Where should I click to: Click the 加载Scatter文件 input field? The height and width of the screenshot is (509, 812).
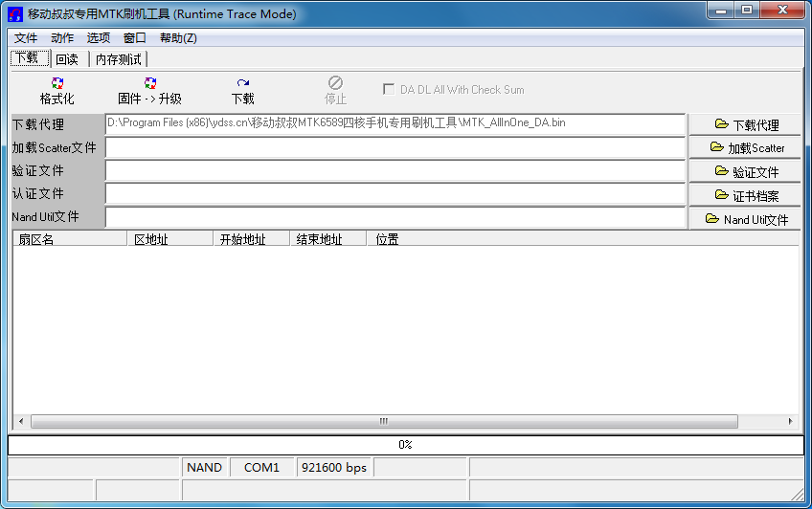tap(395, 148)
